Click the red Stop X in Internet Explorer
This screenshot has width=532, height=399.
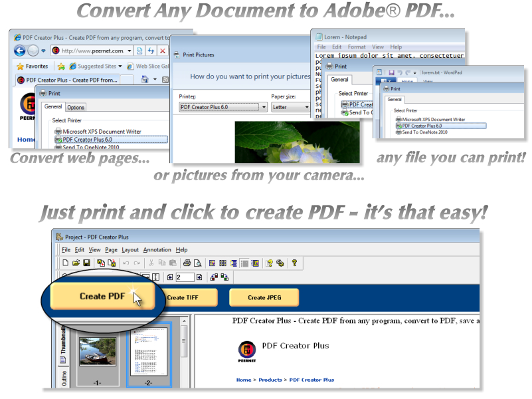point(163,51)
